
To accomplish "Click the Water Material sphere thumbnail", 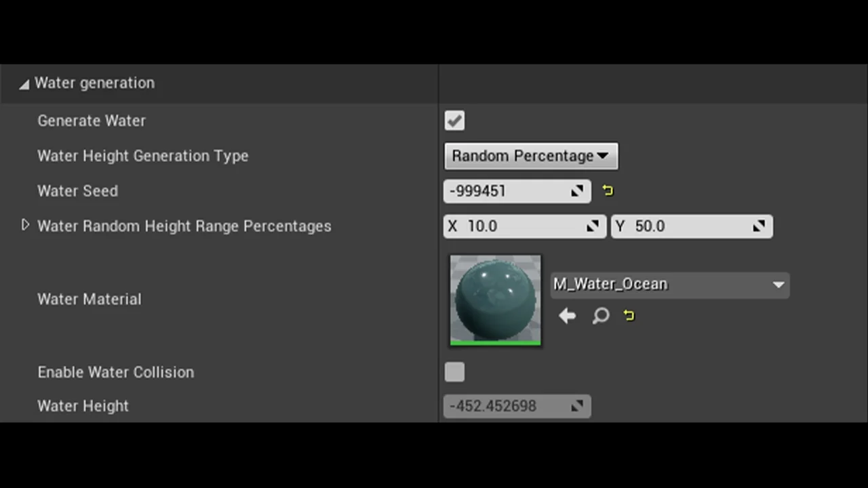I will 495,299.
